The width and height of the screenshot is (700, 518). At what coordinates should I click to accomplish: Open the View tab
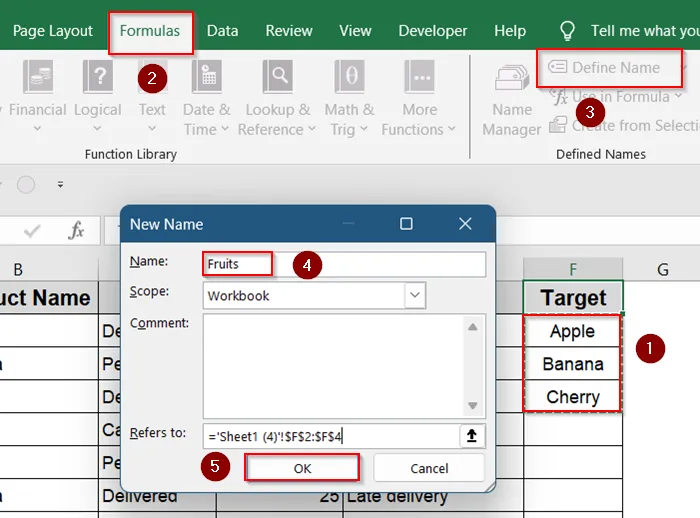point(355,31)
